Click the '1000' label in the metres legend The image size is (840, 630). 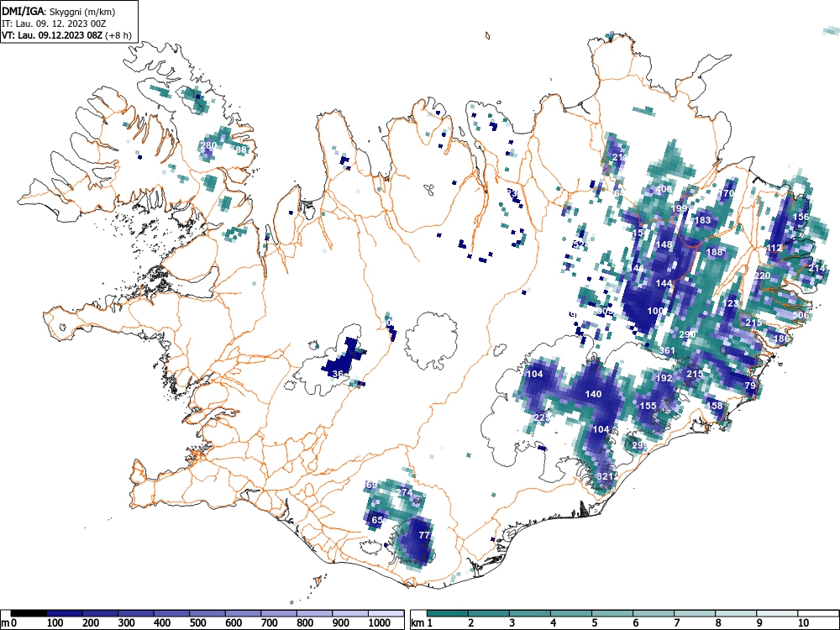[380, 623]
